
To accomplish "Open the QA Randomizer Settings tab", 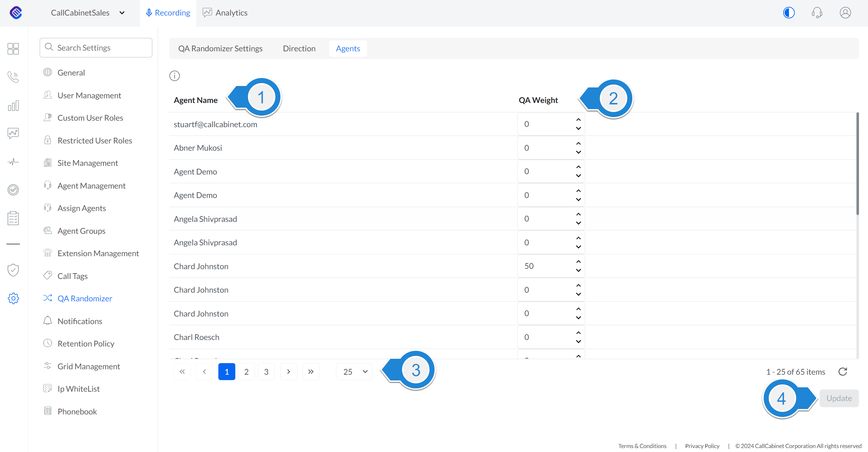I will coord(221,48).
